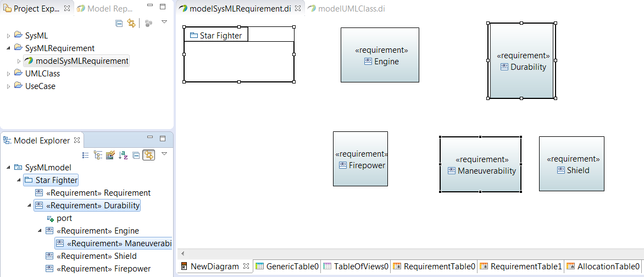Viewport: 644px width, 277px height.
Task: Collapse all in Project Explorer toolbar
Action: point(119,24)
